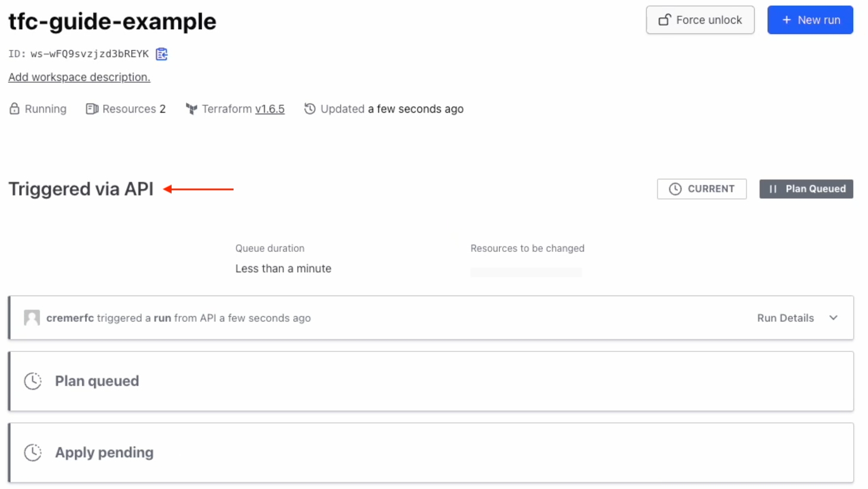
Task: Click the Triggered via API heading
Action: click(81, 189)
